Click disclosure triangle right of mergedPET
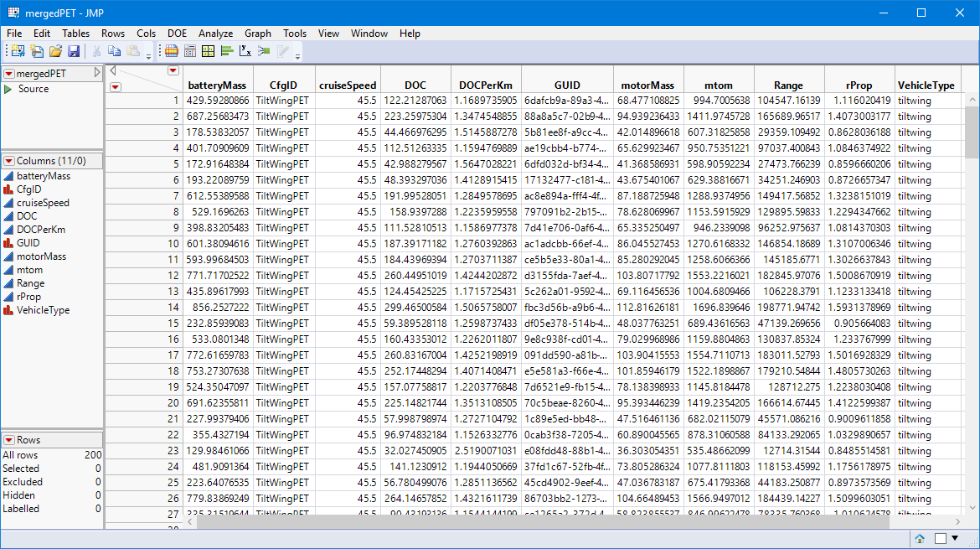The height and width of the screenshot is (549, 980). pos(97,73)
